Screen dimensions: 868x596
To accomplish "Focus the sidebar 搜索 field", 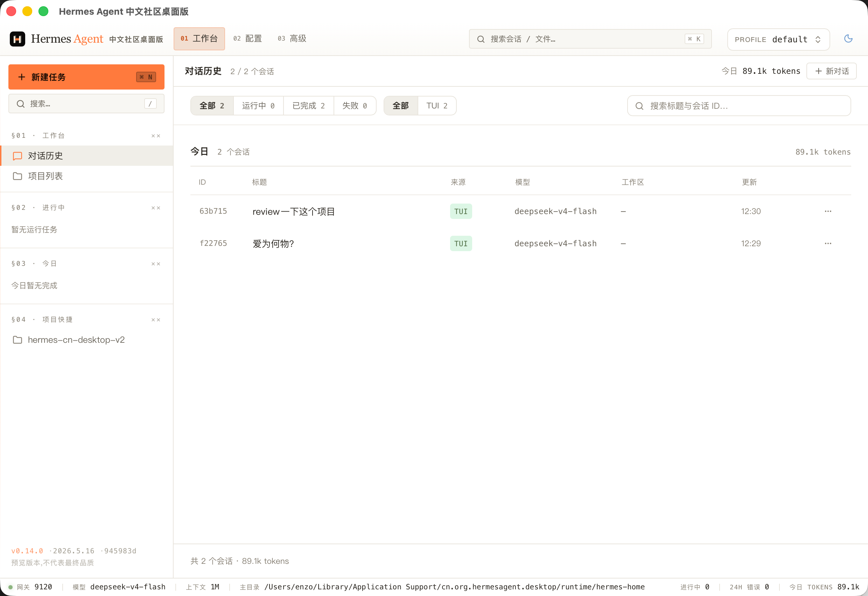I will 86,104.
